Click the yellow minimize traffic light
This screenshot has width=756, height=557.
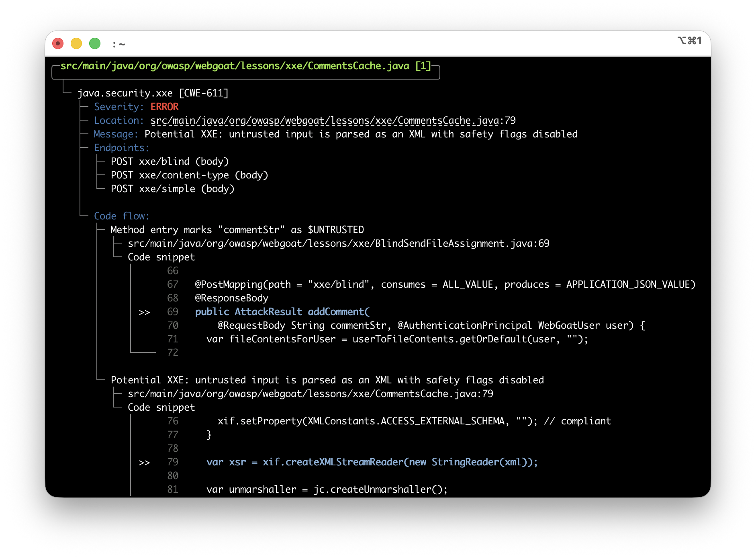pos(76,43)
